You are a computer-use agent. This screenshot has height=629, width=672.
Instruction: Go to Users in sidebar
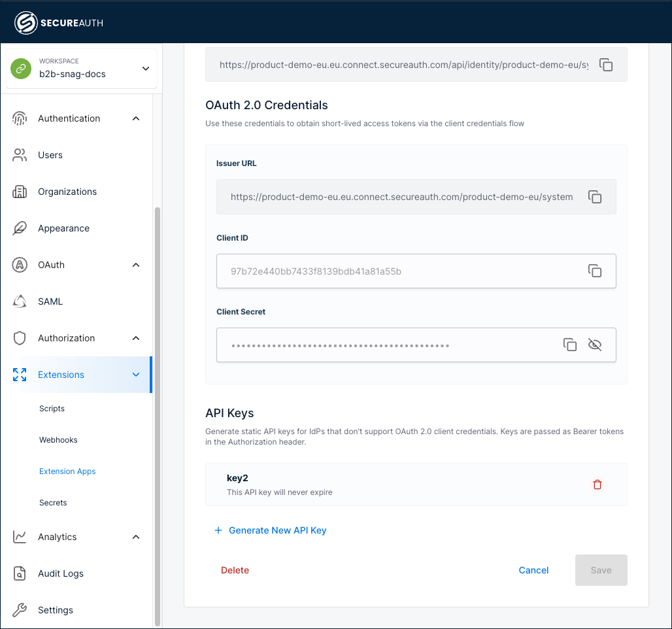click(x=50, y=155)
